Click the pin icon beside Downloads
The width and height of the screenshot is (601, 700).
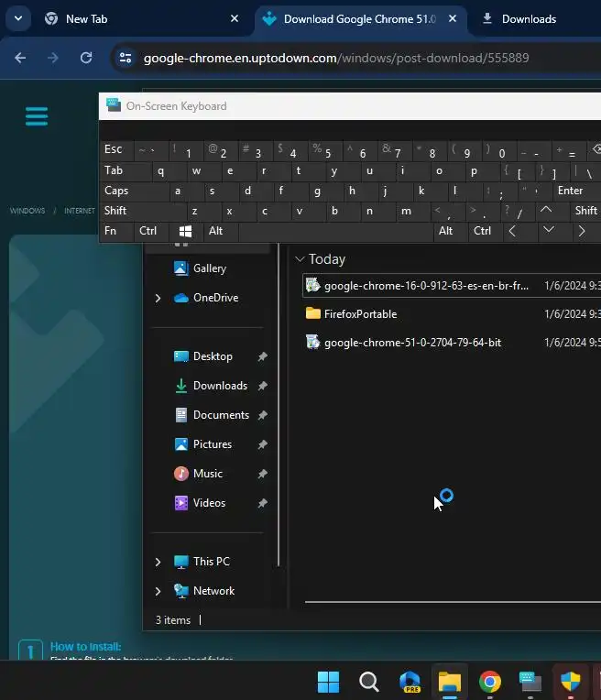(x=263, y=386)
